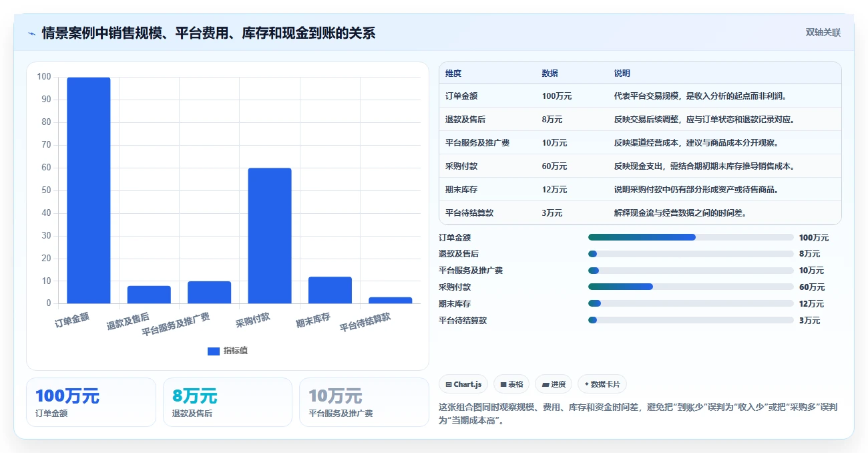This screenshot has width=868, height=453.
Task: Click the 期末库存 bar in chart
Action: [330, 290]
